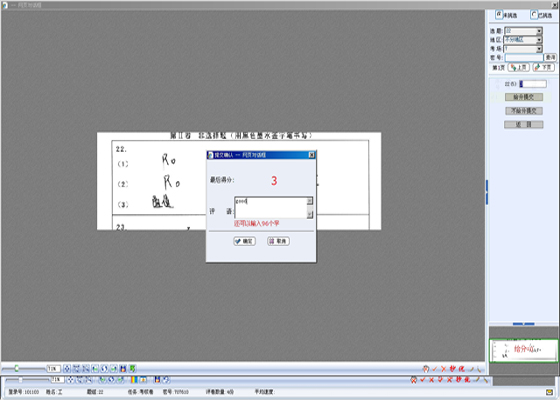
Task: Click the green right-arrow icon in upper toolbar
Action: 114,369
